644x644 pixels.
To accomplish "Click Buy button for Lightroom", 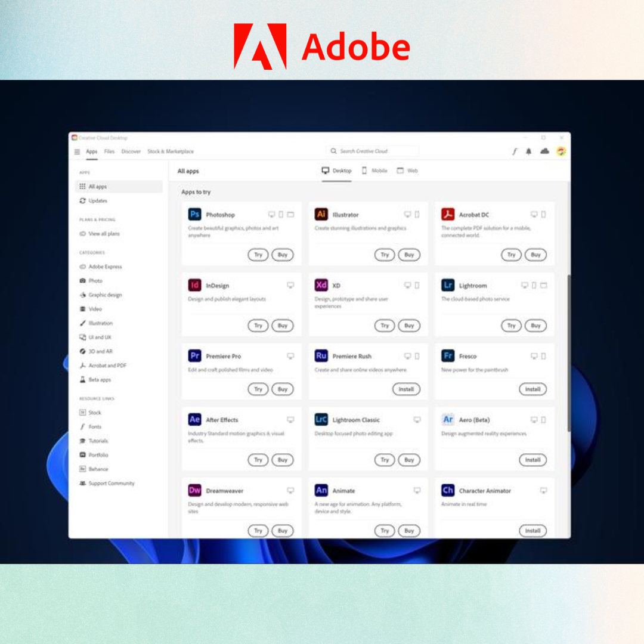I will tap(535, 326).
